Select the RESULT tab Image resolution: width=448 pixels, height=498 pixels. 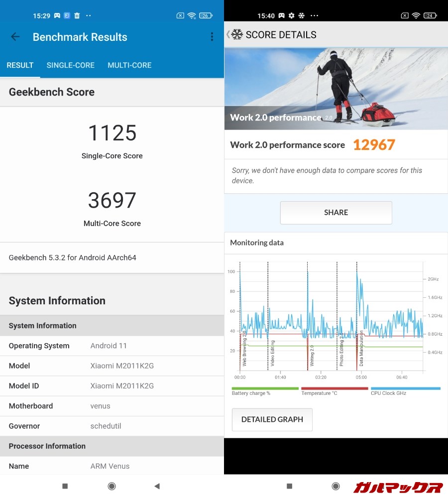(x=20, y=65)
